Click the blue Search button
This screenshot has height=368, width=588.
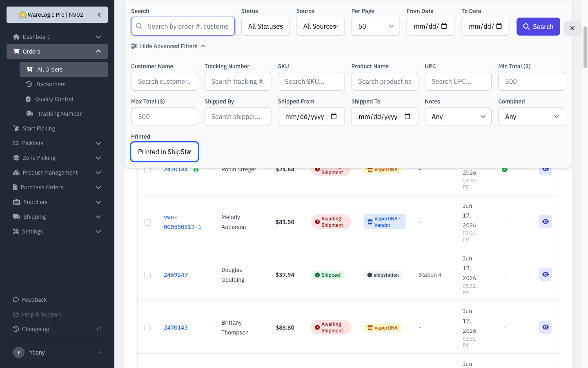click(538, 27)
